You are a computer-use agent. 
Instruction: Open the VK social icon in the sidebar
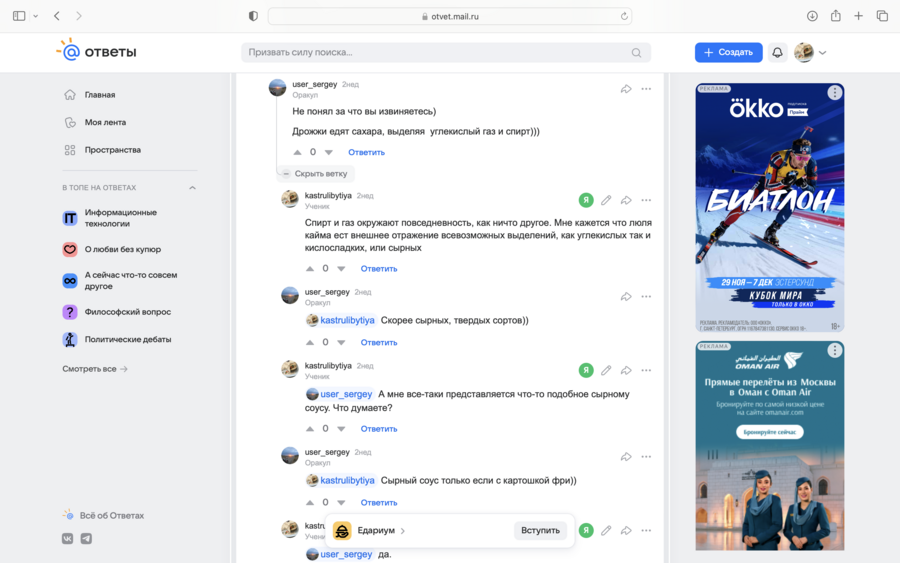pyautogui.click(x=68, y=538)
